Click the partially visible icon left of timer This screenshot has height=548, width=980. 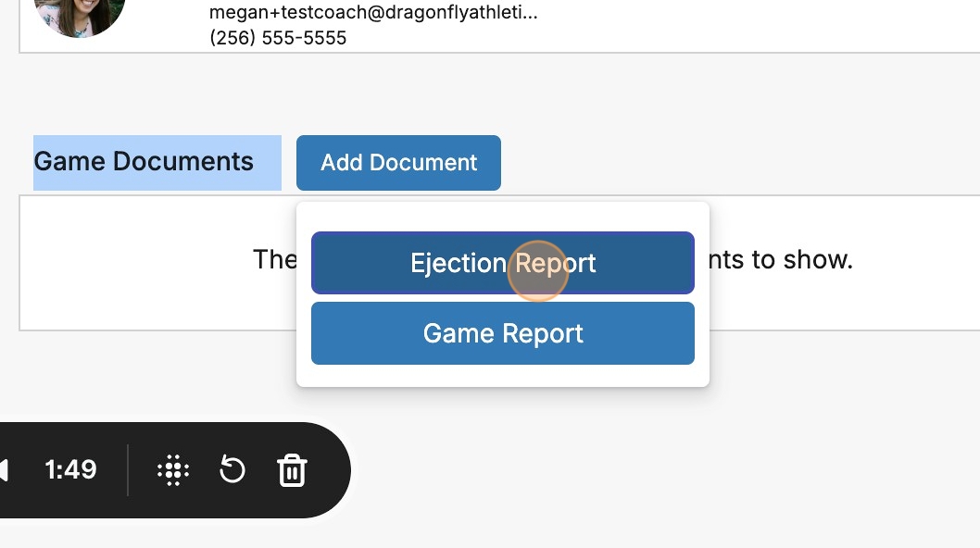point(5,470)
